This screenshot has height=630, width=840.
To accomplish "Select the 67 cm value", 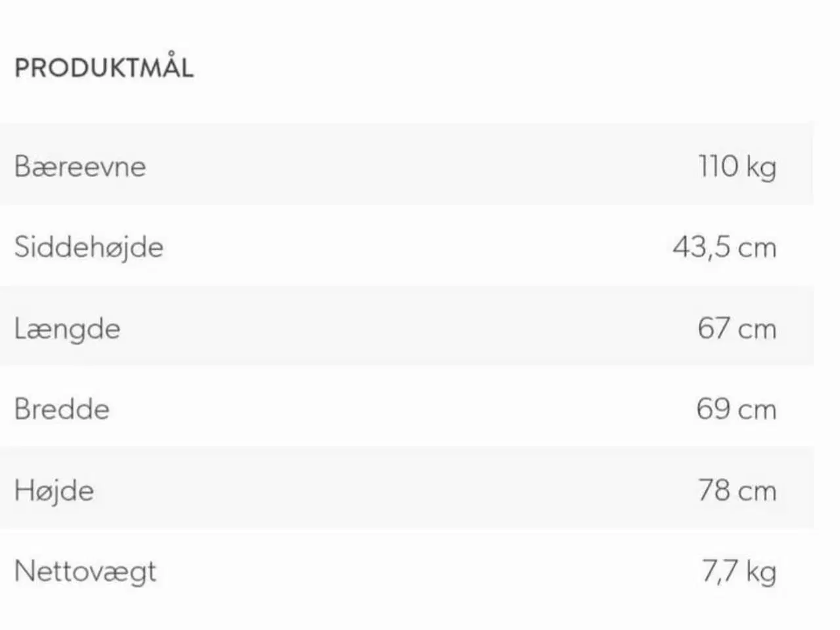I will (x=737, y=328).
